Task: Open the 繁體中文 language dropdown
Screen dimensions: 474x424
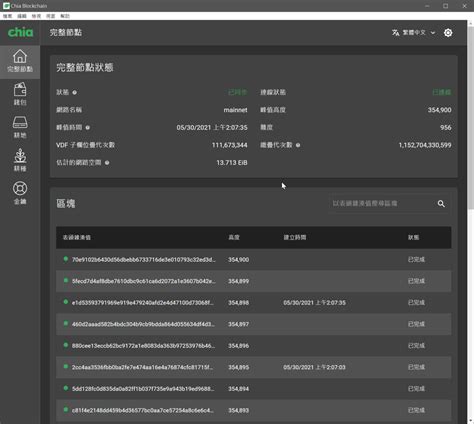Action: 414,33
